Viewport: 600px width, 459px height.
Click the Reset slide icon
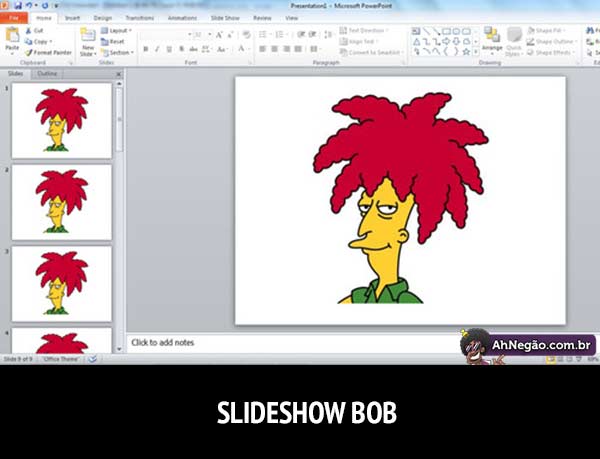[x=114, y=42]
